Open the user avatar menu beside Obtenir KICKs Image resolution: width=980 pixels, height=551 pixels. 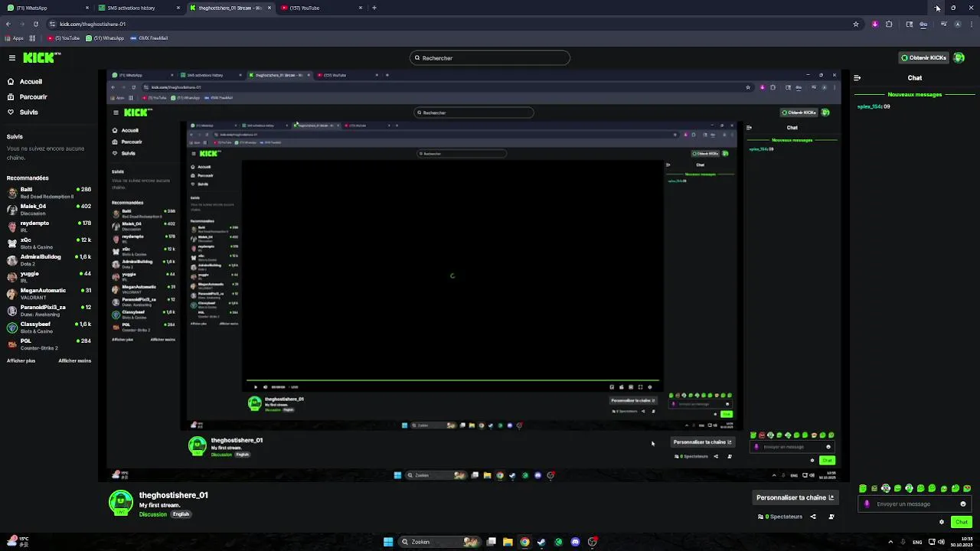pos(959,57)
